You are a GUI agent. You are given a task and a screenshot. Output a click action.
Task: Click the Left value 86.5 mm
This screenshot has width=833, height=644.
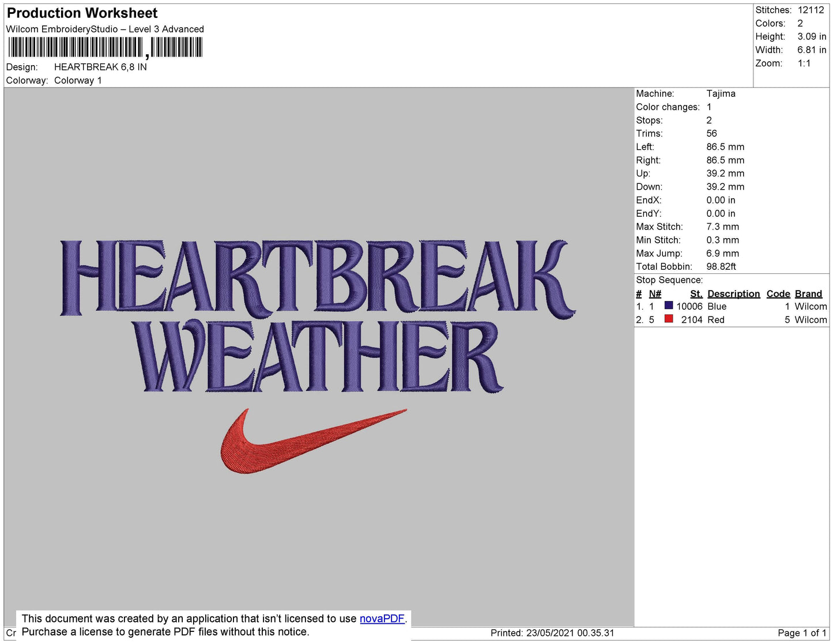point(725,146)
